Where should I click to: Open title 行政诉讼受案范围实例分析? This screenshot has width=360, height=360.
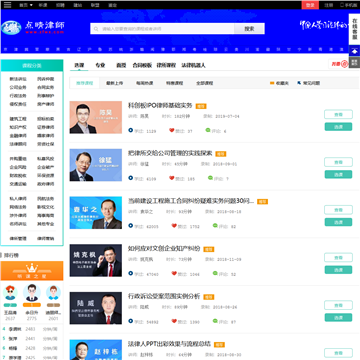164,296
